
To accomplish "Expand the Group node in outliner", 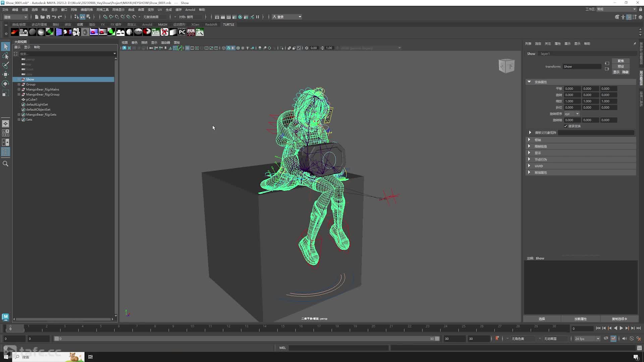I will [19, 84].
